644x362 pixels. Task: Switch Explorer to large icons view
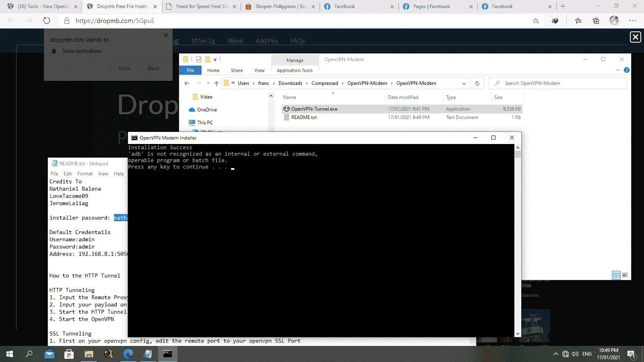(625, 275)
